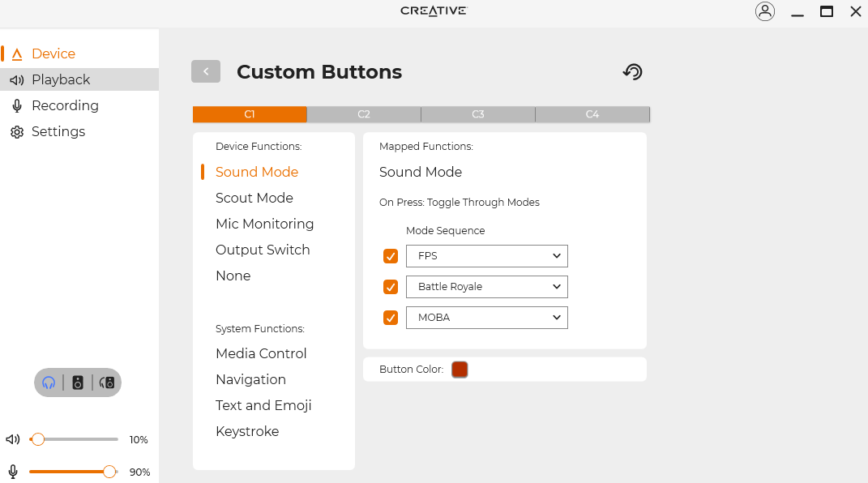
Task: Toggle the MOBA mode checkbox
Action: 391,318
